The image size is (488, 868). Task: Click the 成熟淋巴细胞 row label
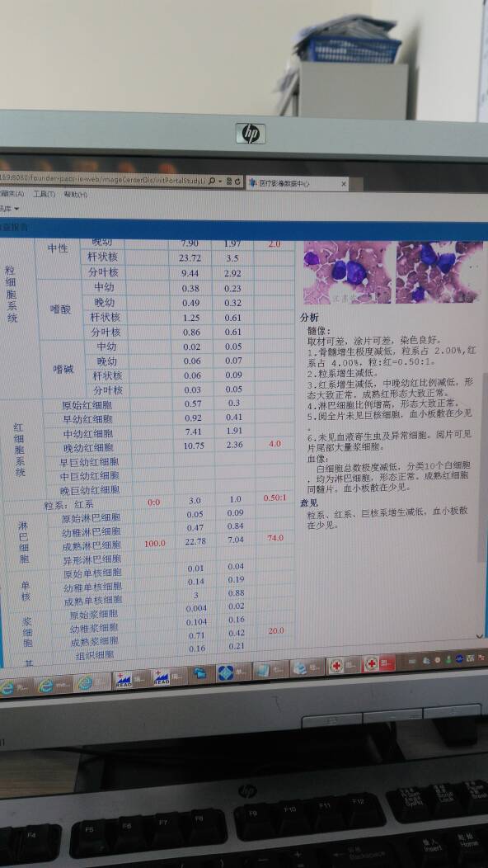[x=92, y=545]
